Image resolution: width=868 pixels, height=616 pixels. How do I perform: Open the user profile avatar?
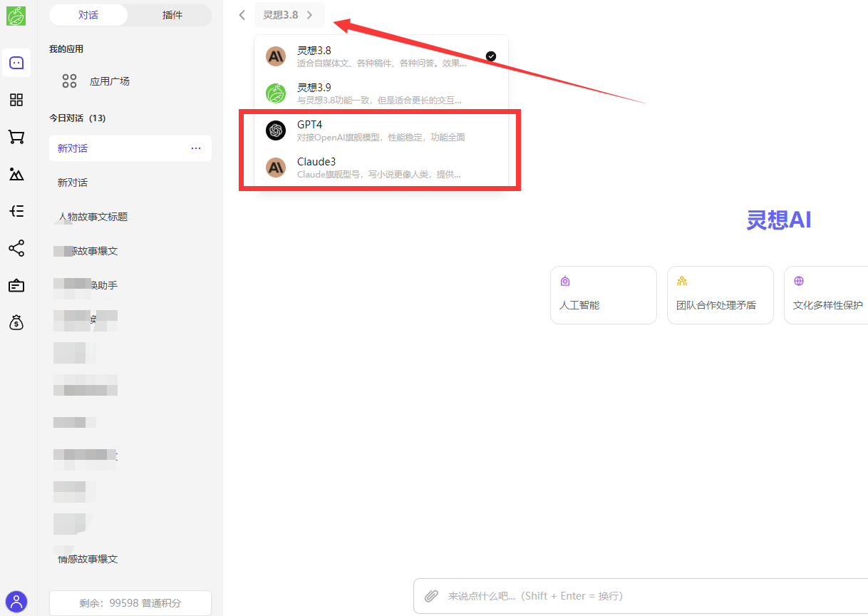click(16, 601)
